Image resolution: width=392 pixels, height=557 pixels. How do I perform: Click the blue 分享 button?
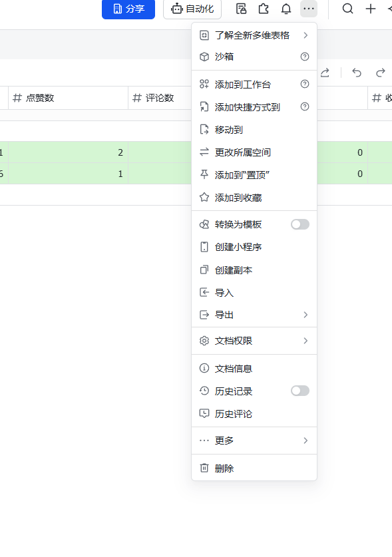pyautogui.click(x=128, y=9)
